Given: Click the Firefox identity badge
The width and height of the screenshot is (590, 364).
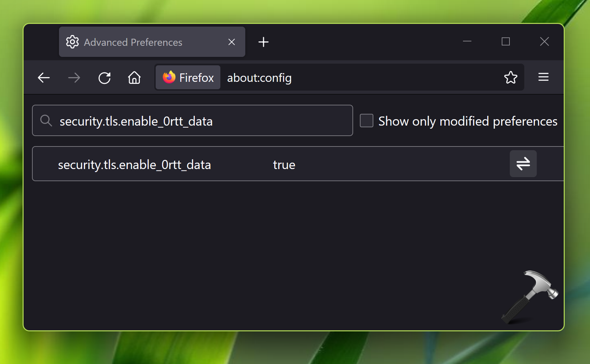Looking at the screenshot, I should (x=188, y=77).
